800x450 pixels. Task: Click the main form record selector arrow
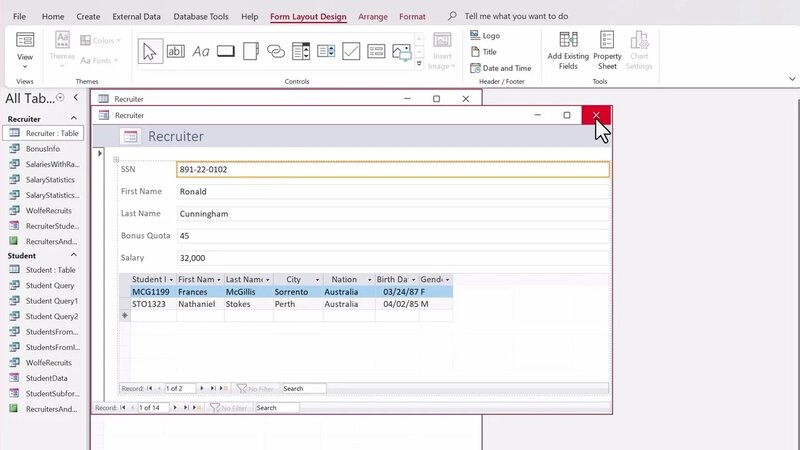[99, 153]
